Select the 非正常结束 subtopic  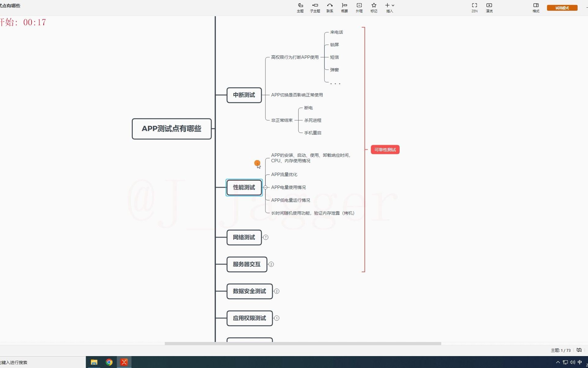[x=282, y=120]
